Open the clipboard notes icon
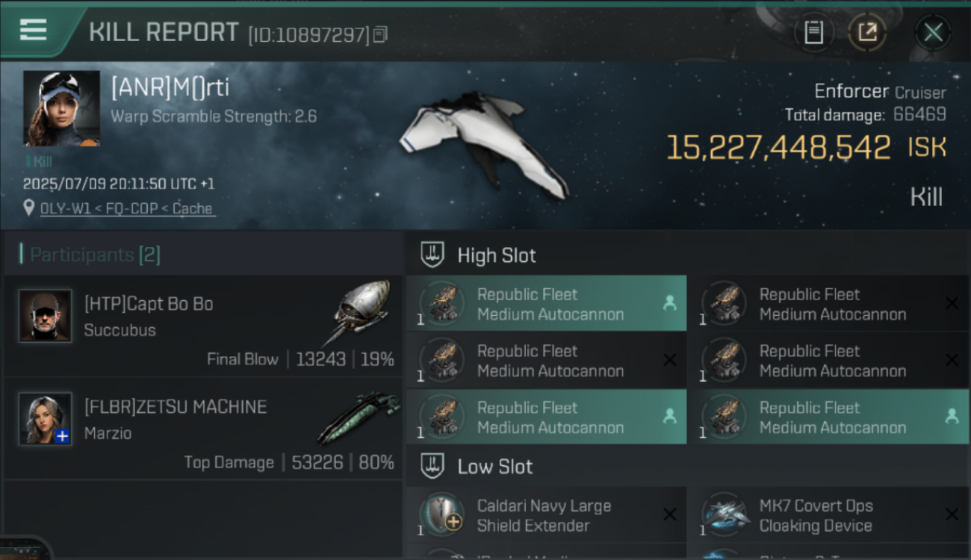Viewport: 971px width, 560px height. click(x=813, y=32)
